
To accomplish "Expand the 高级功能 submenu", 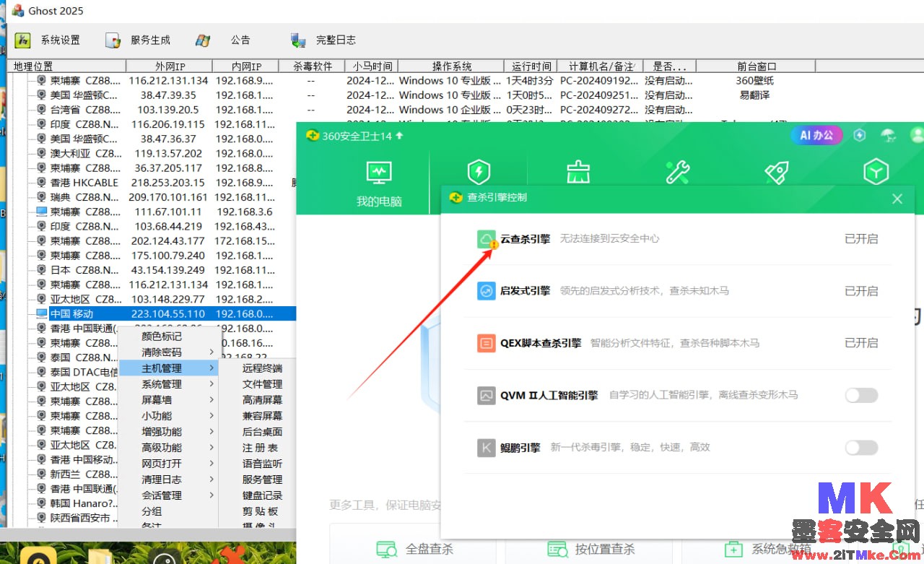I will [168, 448].
